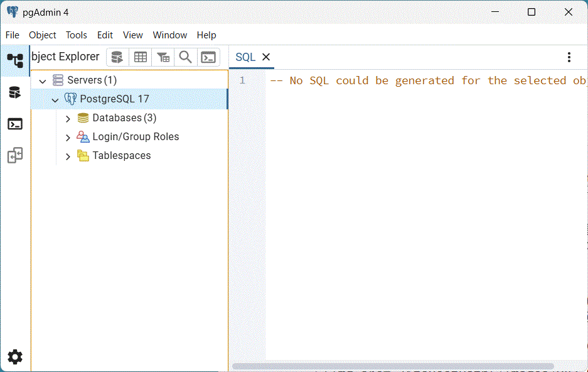
Task: Open the Object menu
Action: (43, 35)
